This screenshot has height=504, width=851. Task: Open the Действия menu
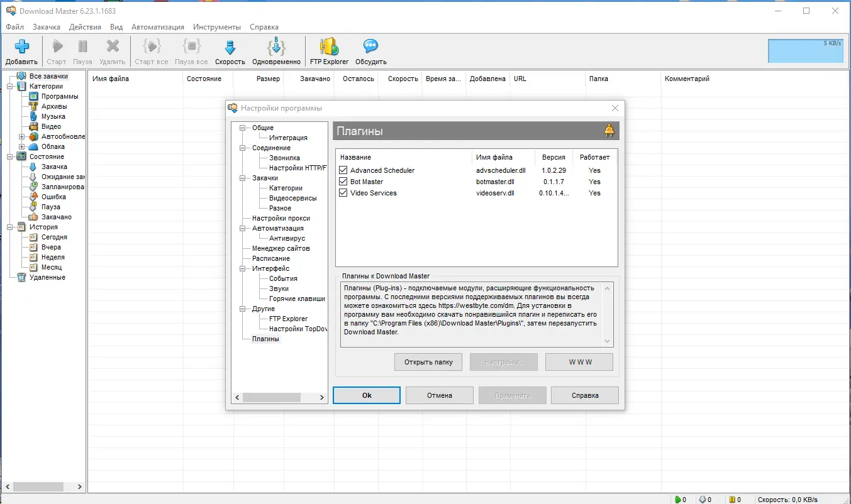85,27
